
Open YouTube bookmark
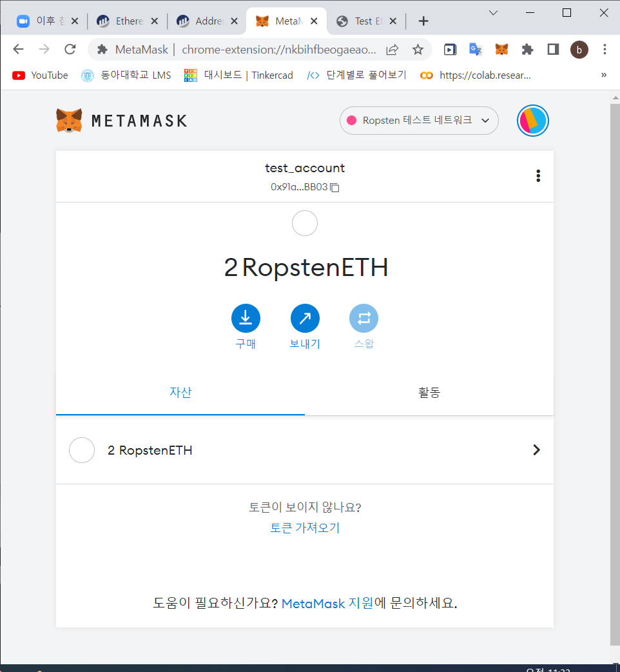(x=40, y=75)
